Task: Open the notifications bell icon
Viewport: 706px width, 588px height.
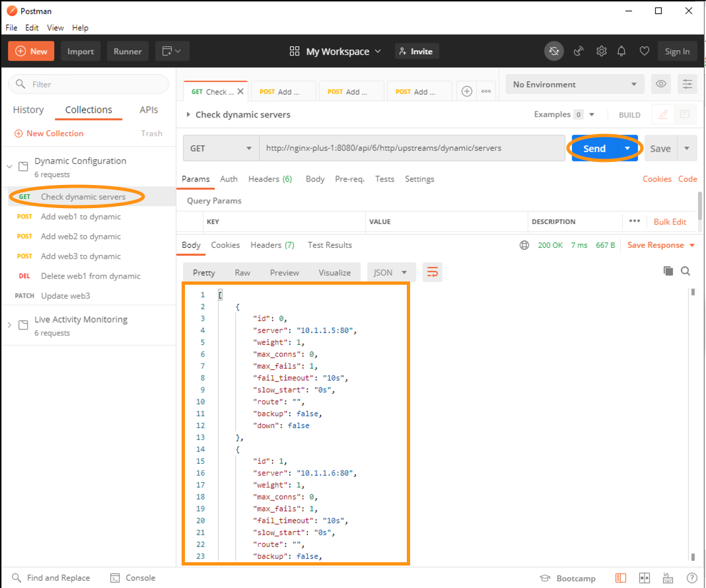Action: click(x=621, y=52)
